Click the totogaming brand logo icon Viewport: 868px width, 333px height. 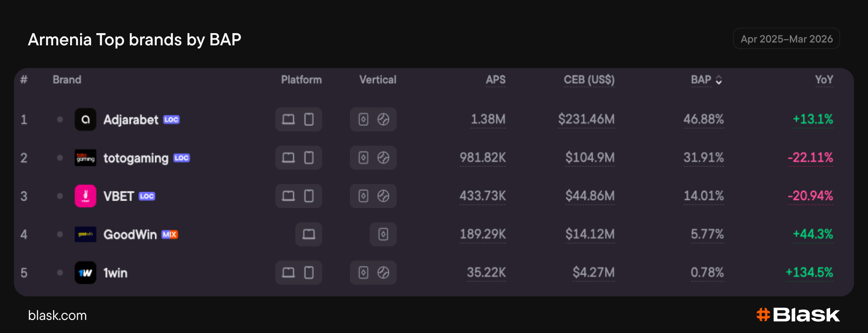click(x=85, y=158)
